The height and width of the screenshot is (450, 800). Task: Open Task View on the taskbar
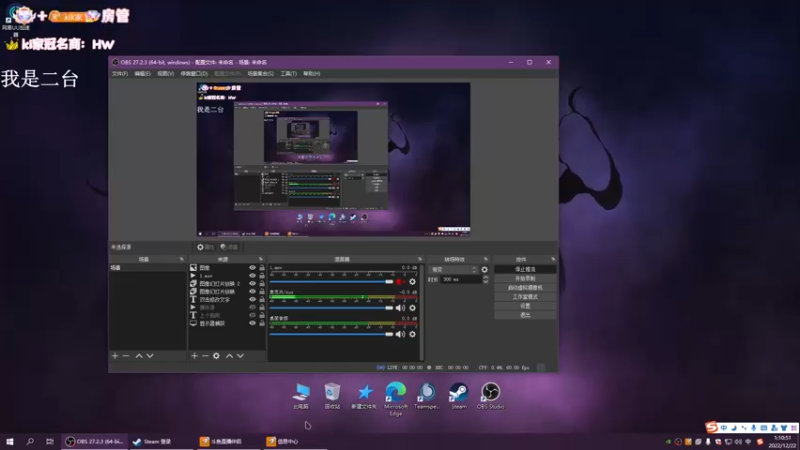[49, 441]
